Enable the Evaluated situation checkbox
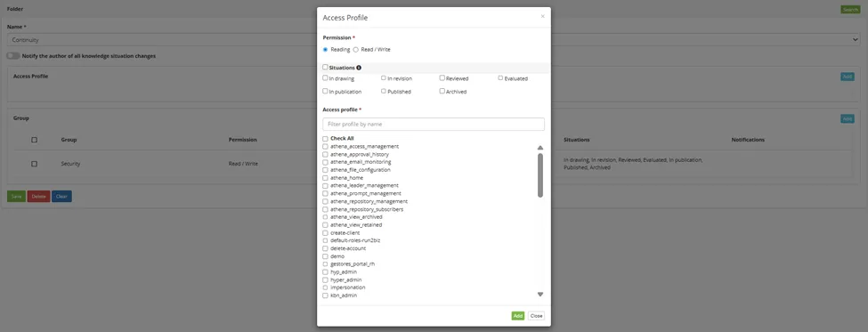868x332 pixels. [500, 78]
